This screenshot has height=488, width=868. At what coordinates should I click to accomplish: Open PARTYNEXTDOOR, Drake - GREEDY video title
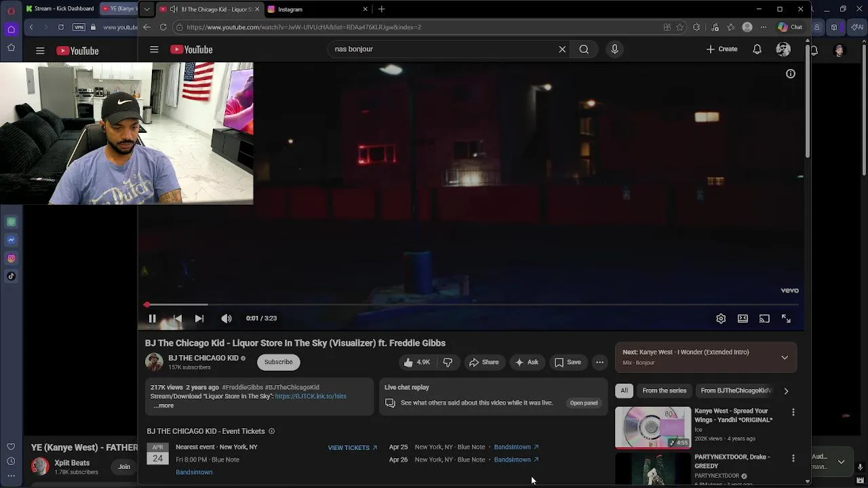732,461
